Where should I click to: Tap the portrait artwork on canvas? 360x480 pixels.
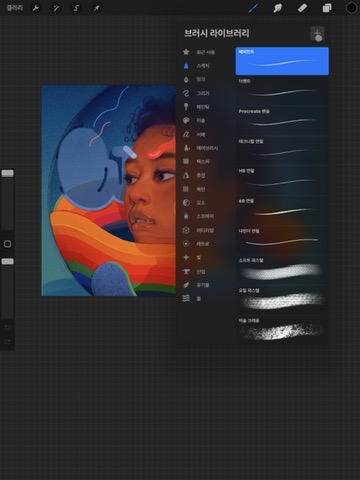coord(109,190)
